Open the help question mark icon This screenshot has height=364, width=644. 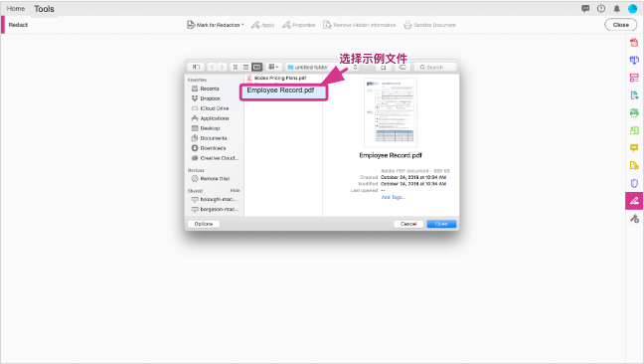601,9
